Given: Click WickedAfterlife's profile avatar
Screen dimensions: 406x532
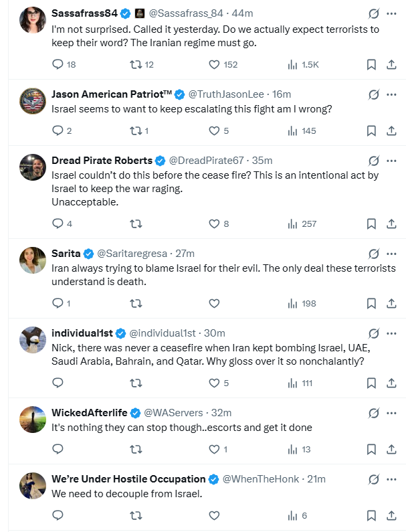Looking at the screenshot, I should point(33,420).
